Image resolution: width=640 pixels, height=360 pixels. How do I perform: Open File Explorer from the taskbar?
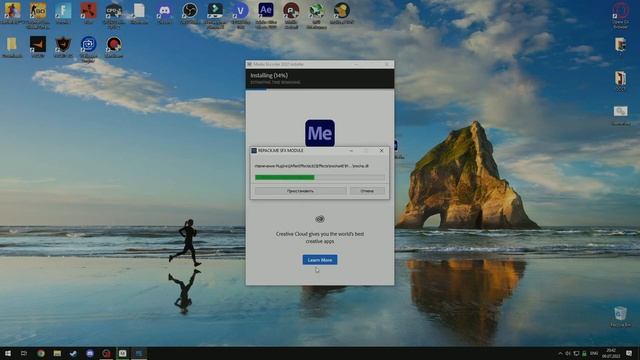57,353
